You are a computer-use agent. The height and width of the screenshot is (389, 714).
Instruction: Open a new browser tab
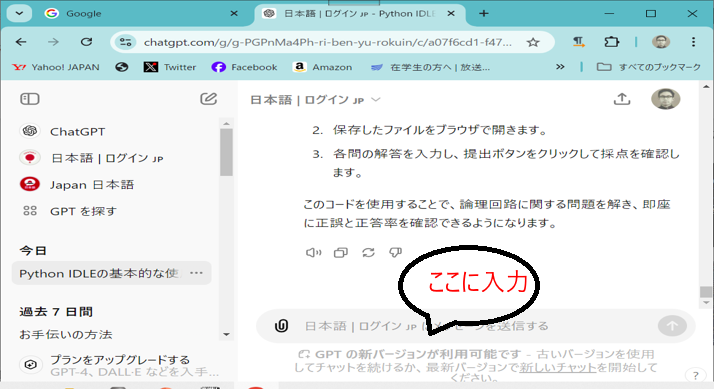484,14
